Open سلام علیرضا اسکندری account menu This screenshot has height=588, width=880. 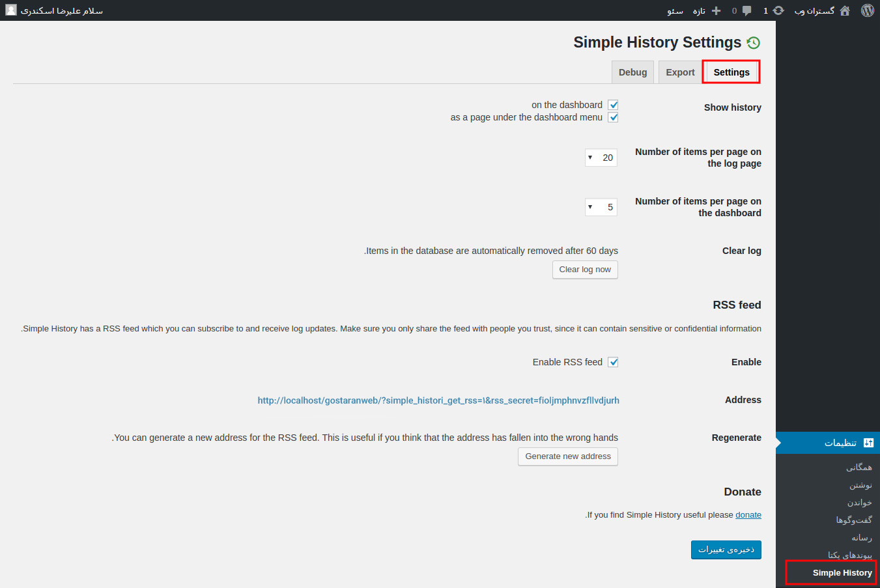pos(61,10)
